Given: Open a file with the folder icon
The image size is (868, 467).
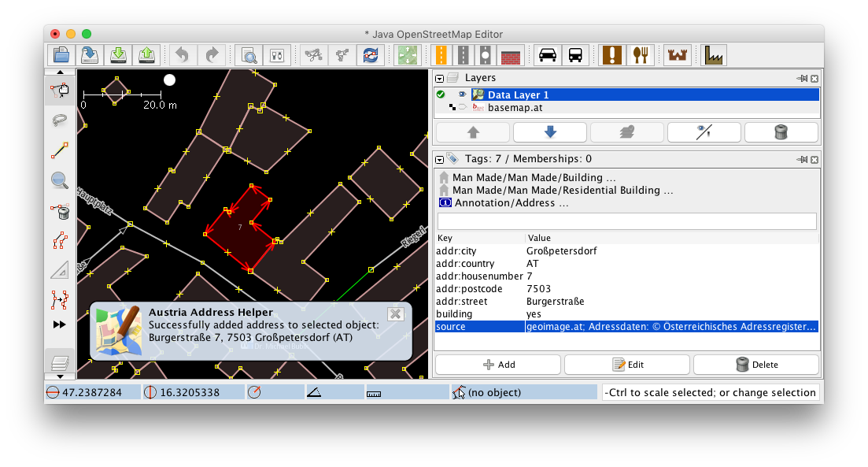Looking at the screenshot, I should click(x=61, y=55).
